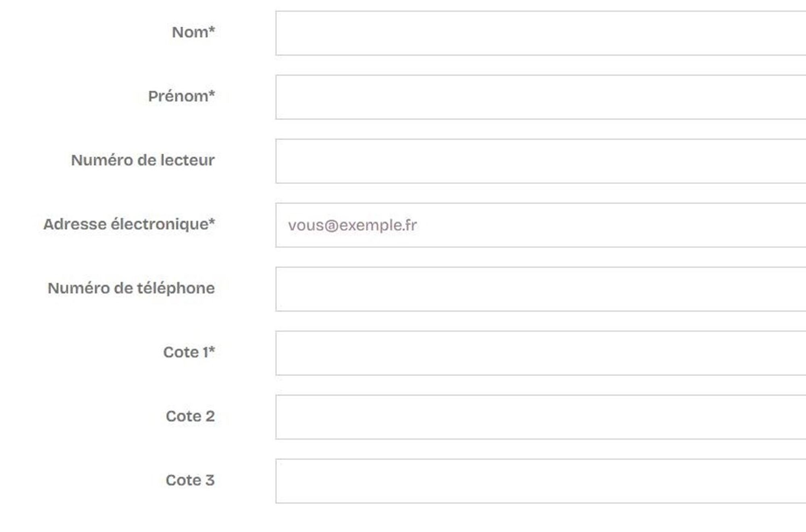Image resolution: width=806 pixels, height=532 pixels.
Task: Click into the Cote 3 field
Action: tap(540, 481)
